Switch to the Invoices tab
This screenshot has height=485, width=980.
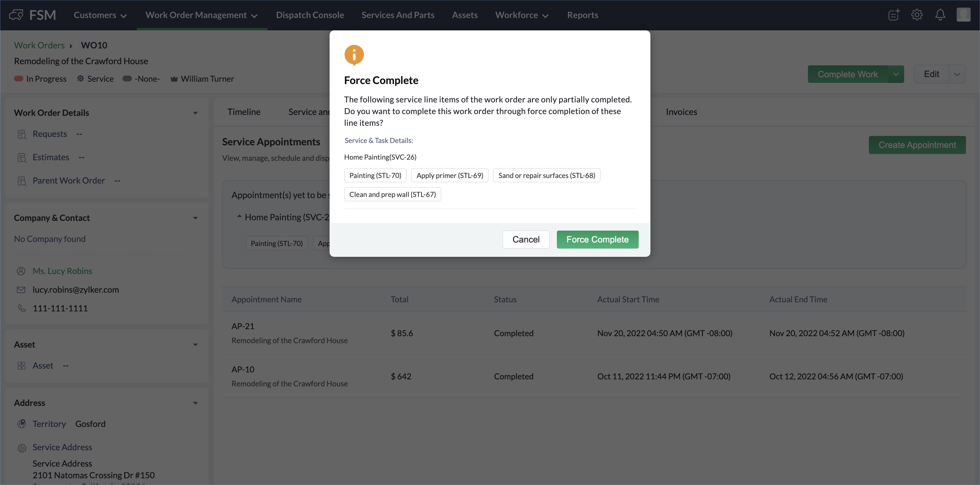[681, 112]
